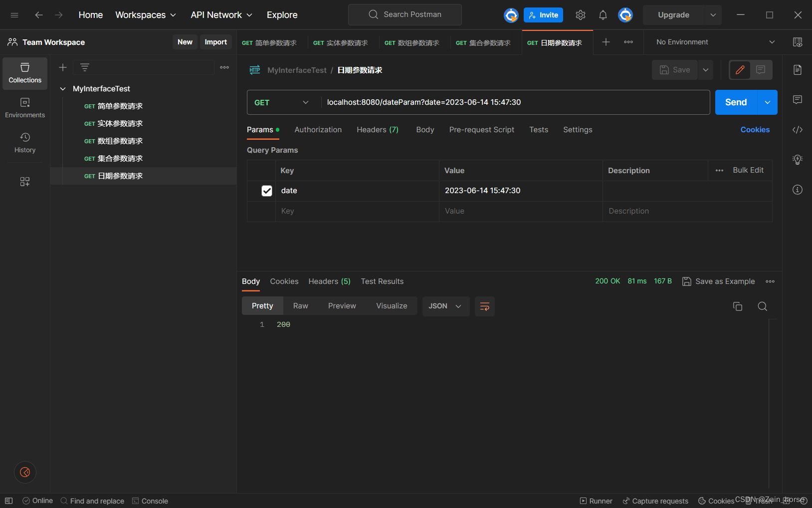
Task: Open the Postbot icon at bottom left
Action: click(x=25, y=472)
